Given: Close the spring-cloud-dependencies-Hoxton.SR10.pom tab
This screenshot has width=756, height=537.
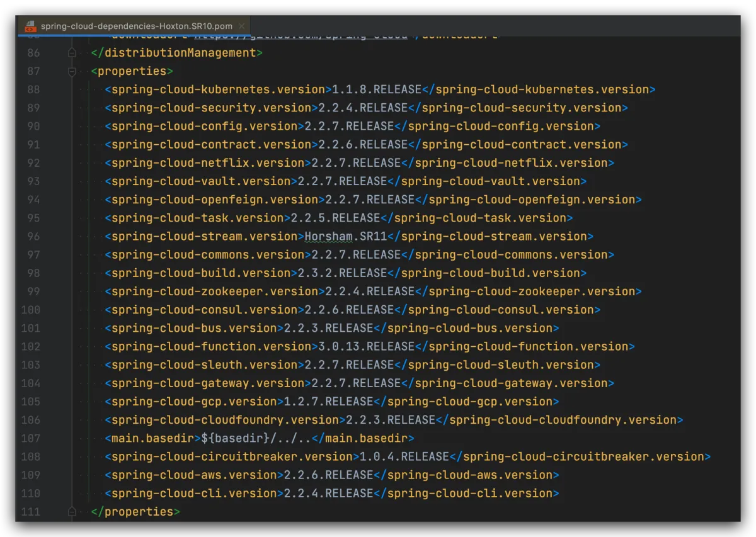Looking at the screenshot, I should click(242, 26).
